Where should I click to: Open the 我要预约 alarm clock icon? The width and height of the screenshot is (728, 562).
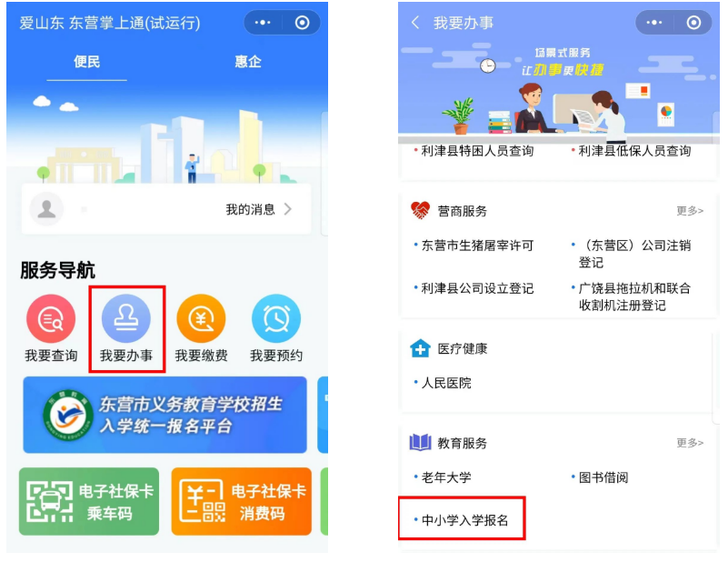click(x=276, y=318)
